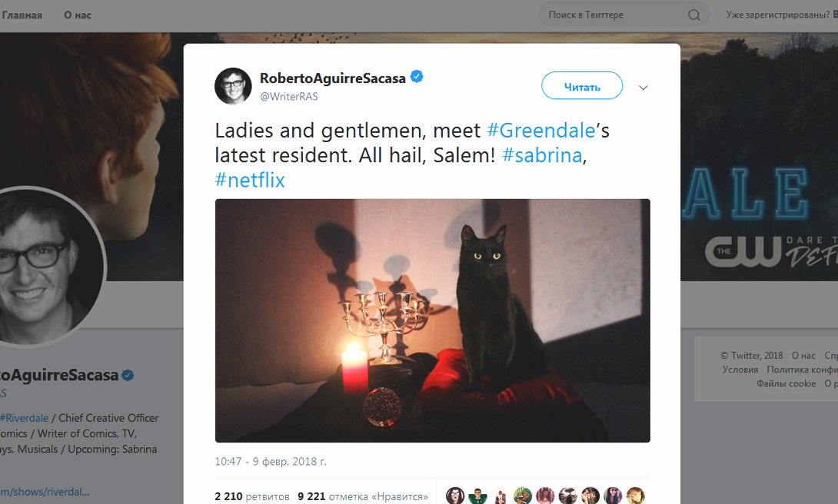Open the tweet author's avatar
The width and height of the screenshot is (838, 504).
(x=233, y=86)
